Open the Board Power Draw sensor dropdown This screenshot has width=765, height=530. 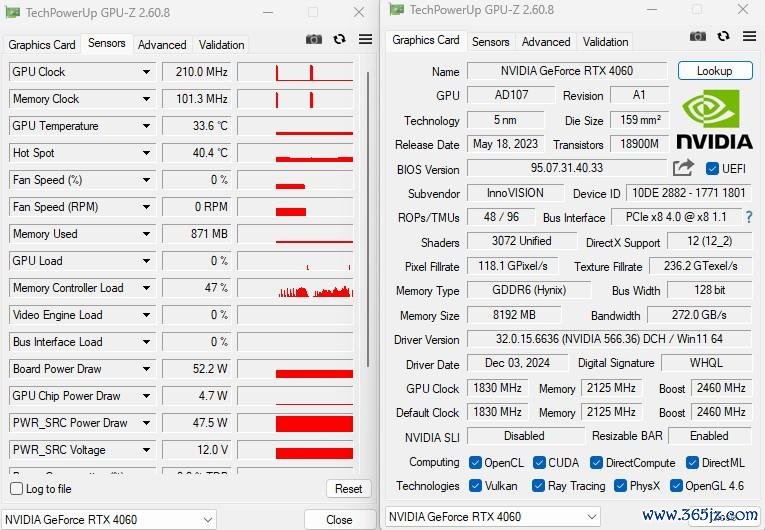click(146, 369)
